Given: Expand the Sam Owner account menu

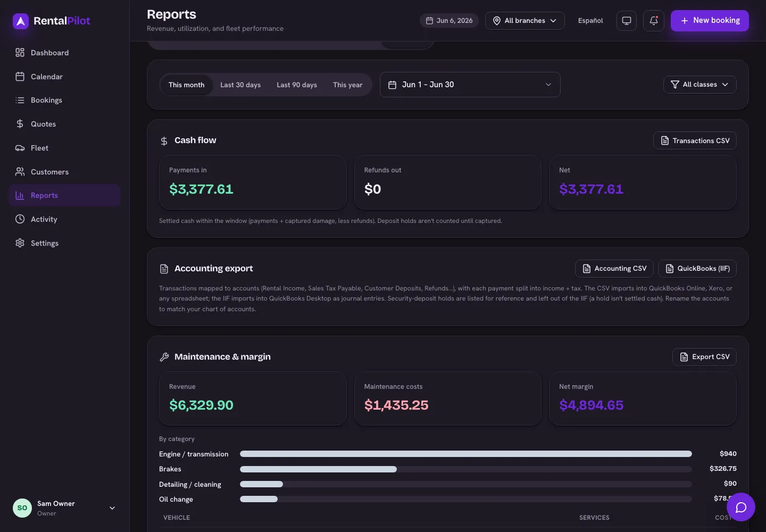Looking at the screenshot, I should [x=64, y=508].
